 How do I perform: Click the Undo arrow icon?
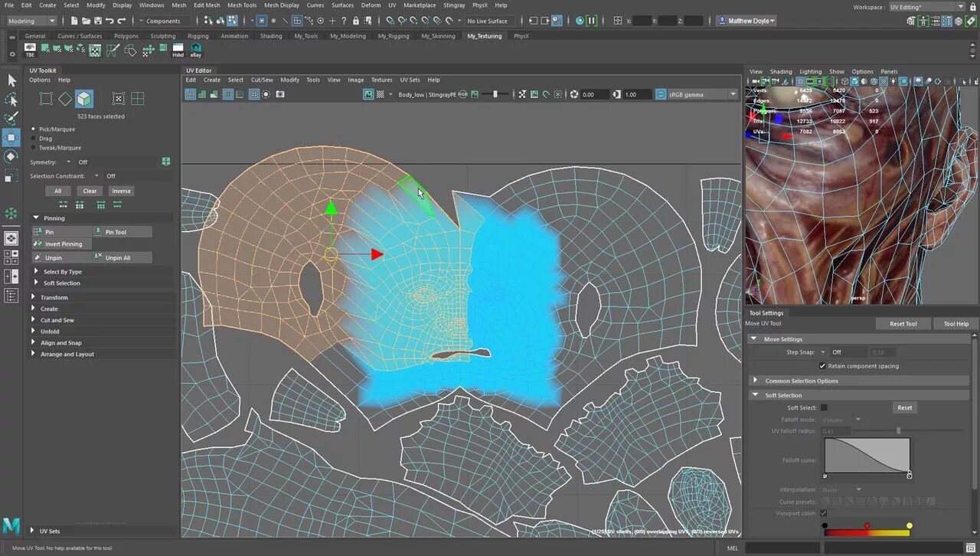109,21
